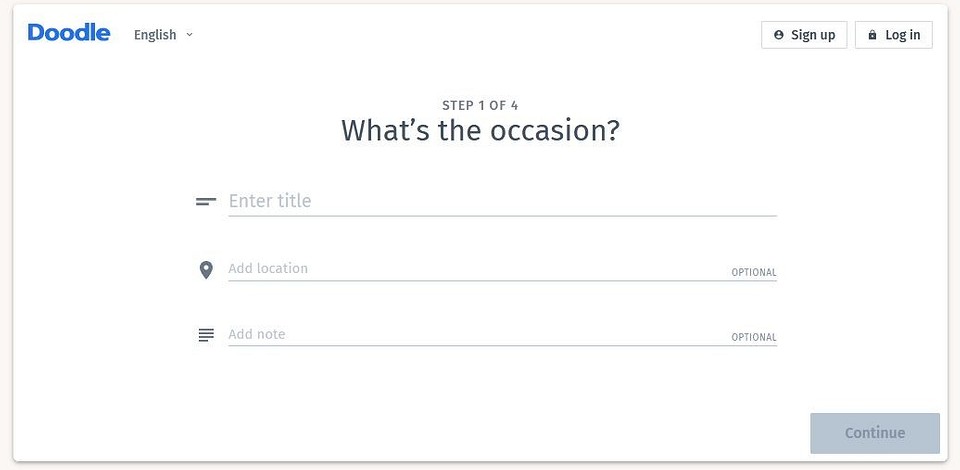Click the title lines icon

206,201
